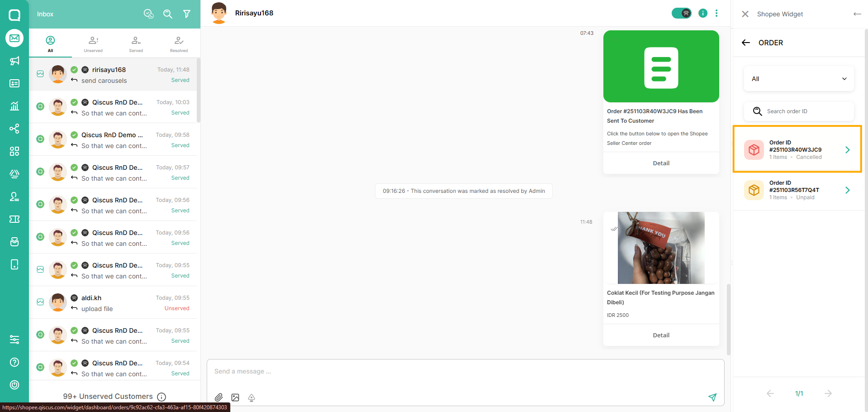Open the four-squares apps grid icon
Image resolution: width=868 pixels, height=412 pixels.
(x=14, y=151)
